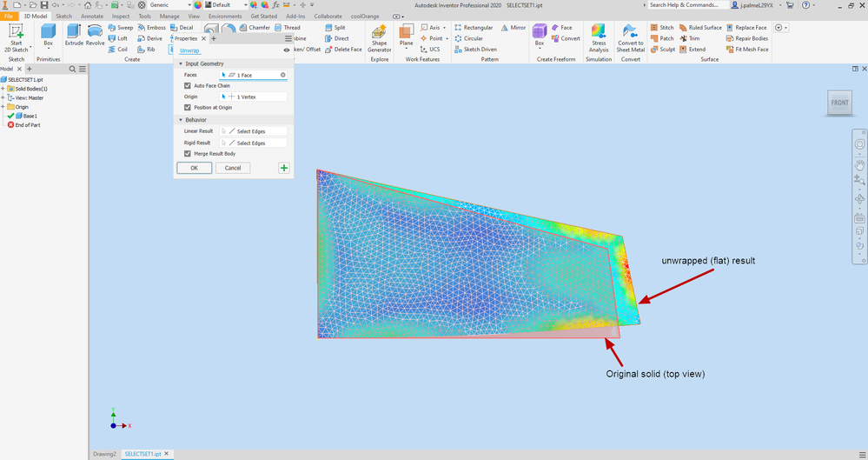Launch Stress Analysis simulation
868x460 pixels.
599,35
